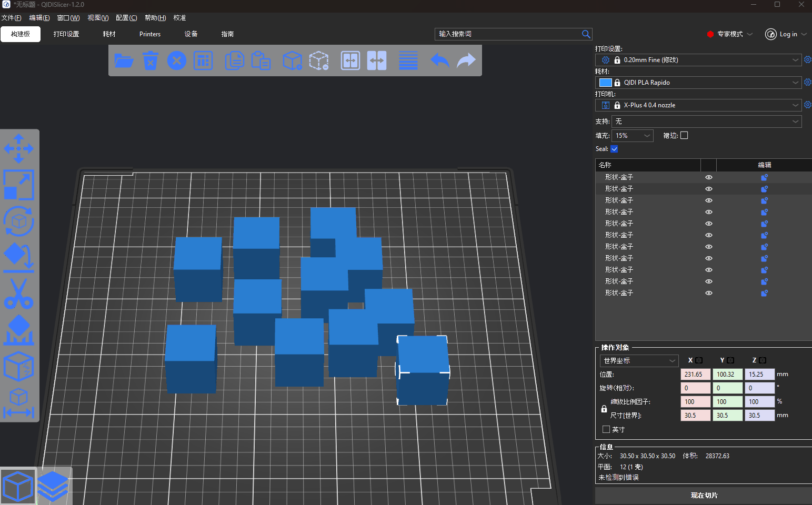This screenshot has width=812, height=505.
Task: Copy the selected object via toolbar
Action: [234, 60]
